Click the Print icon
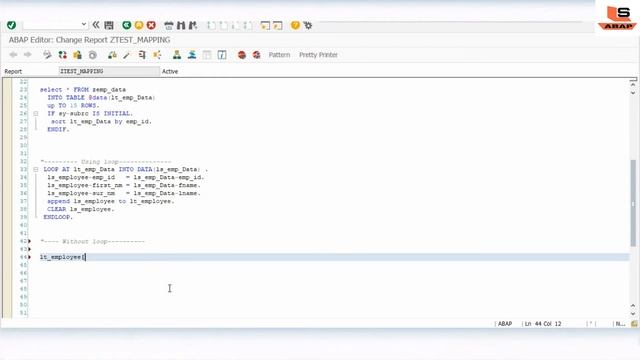 click(169, 25)
